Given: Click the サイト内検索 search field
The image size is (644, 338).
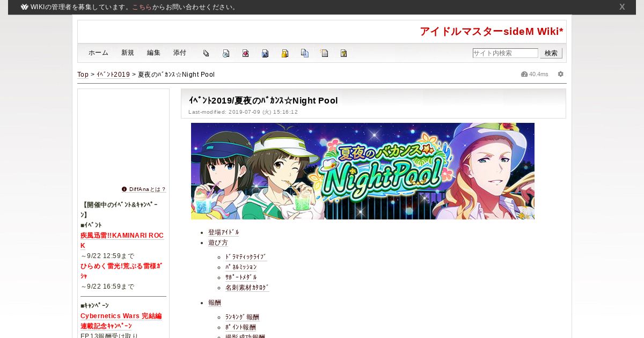Looking at the screenshot, I should click(x=505, y=53).
